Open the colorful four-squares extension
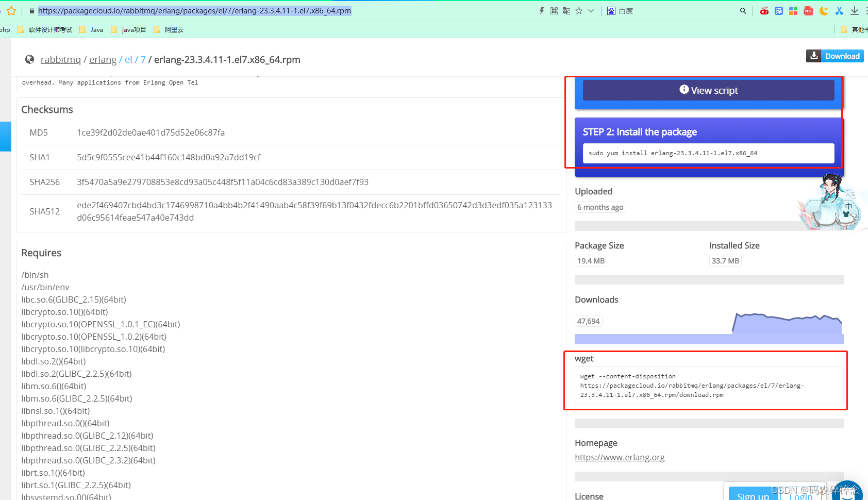The image size is (868, 500). coord(793,11)
